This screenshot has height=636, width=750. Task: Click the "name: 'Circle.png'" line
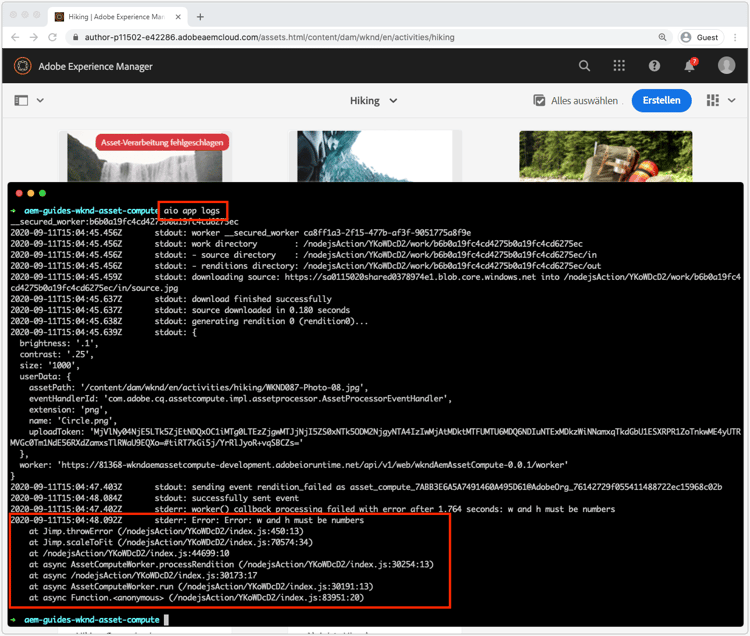73,421
